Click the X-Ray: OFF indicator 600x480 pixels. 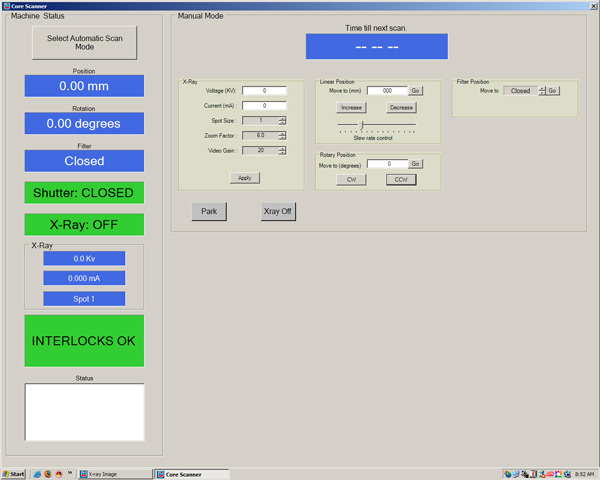click(84, 224)
